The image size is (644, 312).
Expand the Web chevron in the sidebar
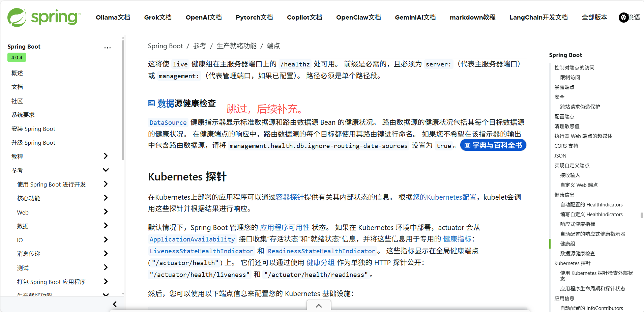[106, 211]
